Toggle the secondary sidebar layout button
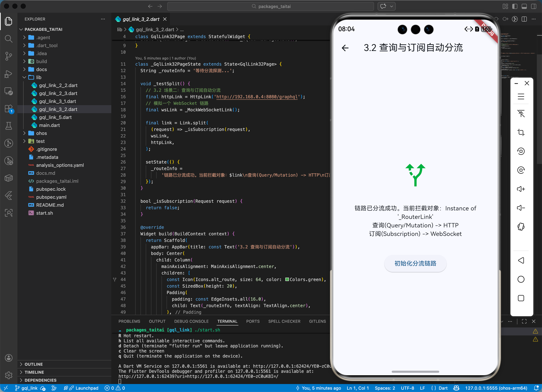Screen dimensions: 542x392 (533, 7)
